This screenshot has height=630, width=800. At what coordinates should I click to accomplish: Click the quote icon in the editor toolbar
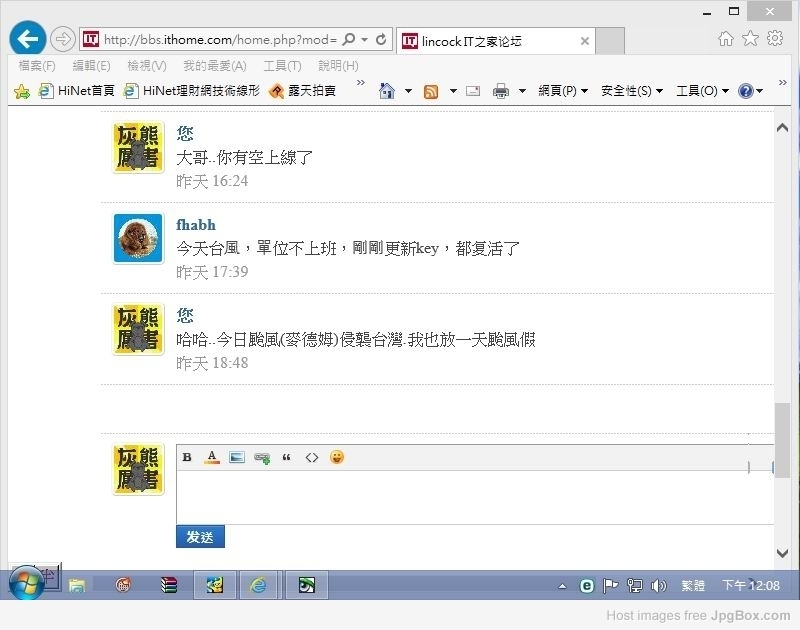coord(287,458)
